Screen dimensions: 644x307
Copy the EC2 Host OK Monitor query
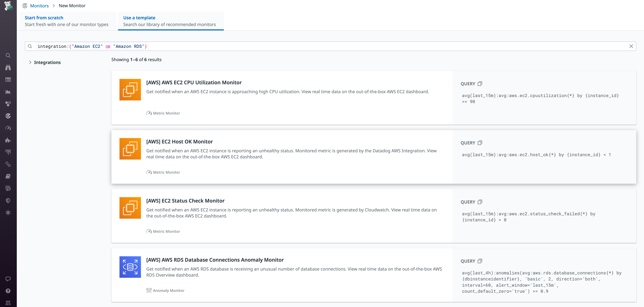480,143
